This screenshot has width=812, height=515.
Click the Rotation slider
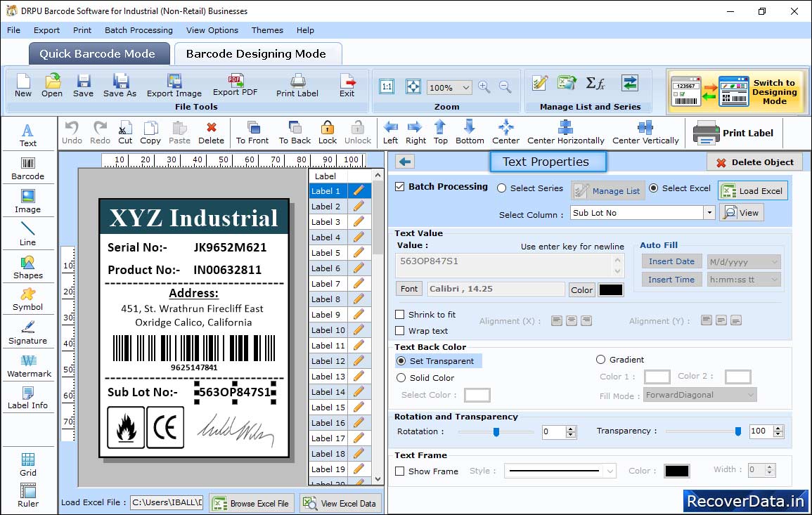(496, 431)
